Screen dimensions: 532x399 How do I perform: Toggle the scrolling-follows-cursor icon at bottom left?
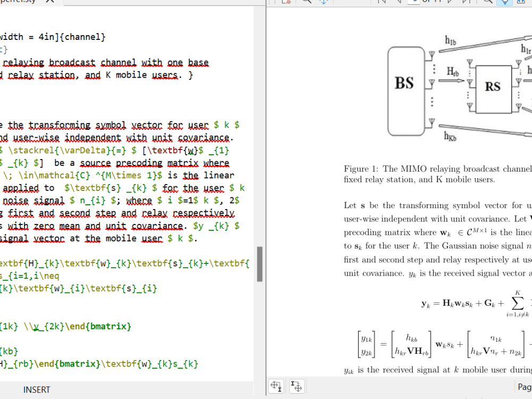click(x=296, y=386)
